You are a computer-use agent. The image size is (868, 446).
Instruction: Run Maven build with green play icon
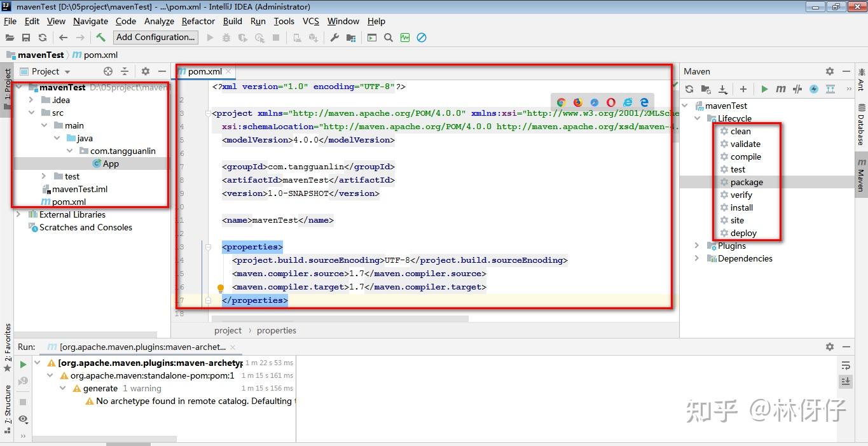click(x=764, y=89)
